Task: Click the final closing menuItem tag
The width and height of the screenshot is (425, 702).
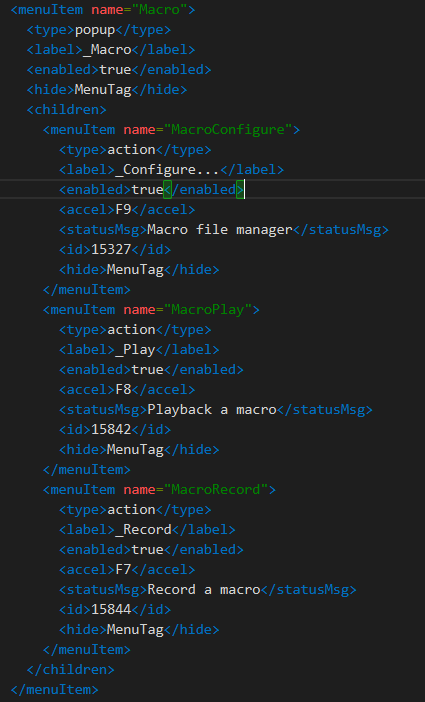Action: [54, 689]
